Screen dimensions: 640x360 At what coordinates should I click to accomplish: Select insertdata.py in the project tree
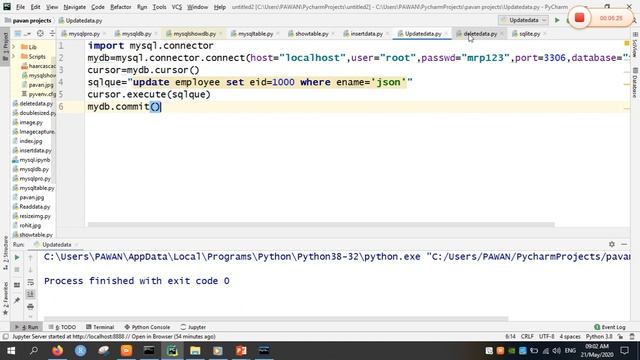click(35, 151)
